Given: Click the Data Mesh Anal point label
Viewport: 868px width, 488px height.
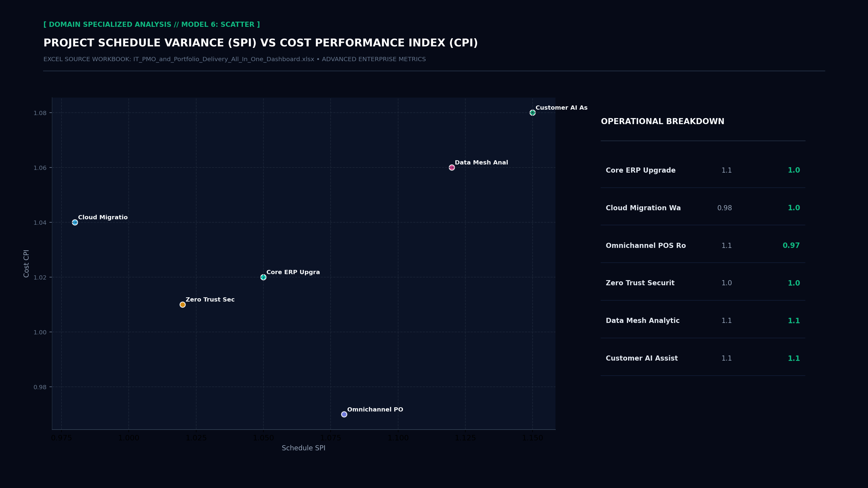Looking at the screenshot, I should coord(481,163).
